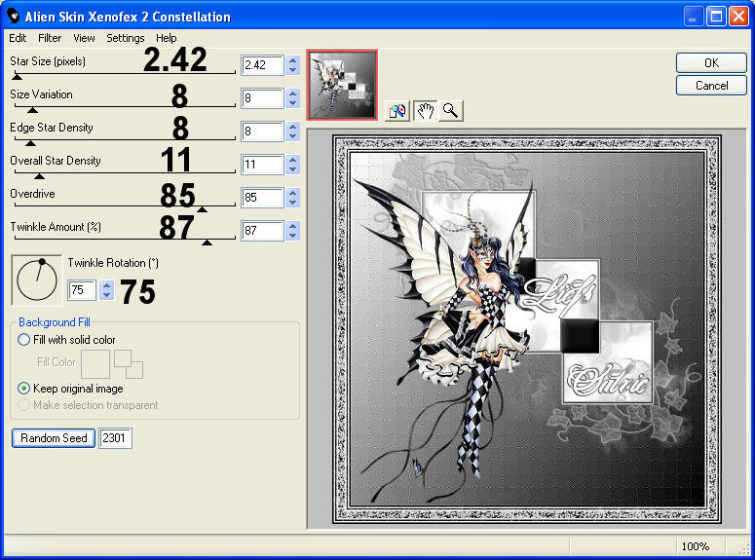
Task: Click the Twinkle Amount slider handle
Action: tap(208, 243)
